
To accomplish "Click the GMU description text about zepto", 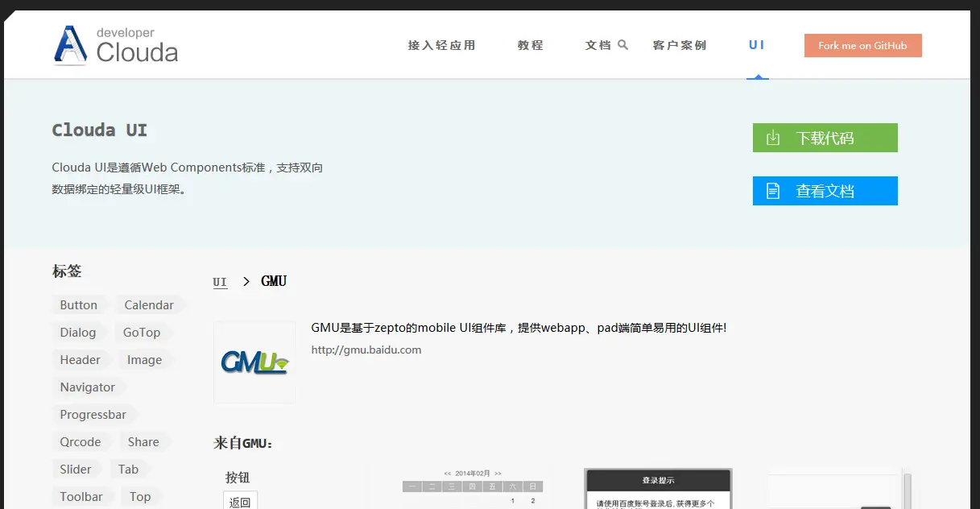I will (519, 328).
